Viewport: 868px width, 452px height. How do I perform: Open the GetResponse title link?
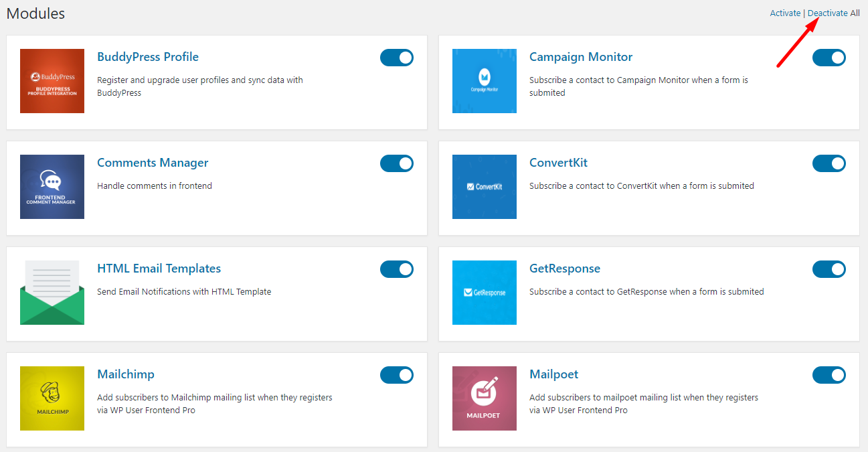[565, 269]
